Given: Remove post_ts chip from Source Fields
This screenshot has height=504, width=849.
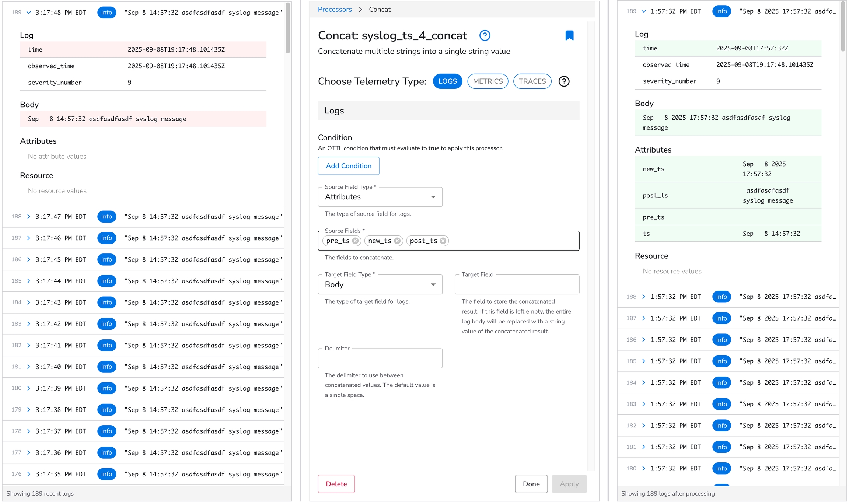Looking at the screenshot, I should point(443,241).
